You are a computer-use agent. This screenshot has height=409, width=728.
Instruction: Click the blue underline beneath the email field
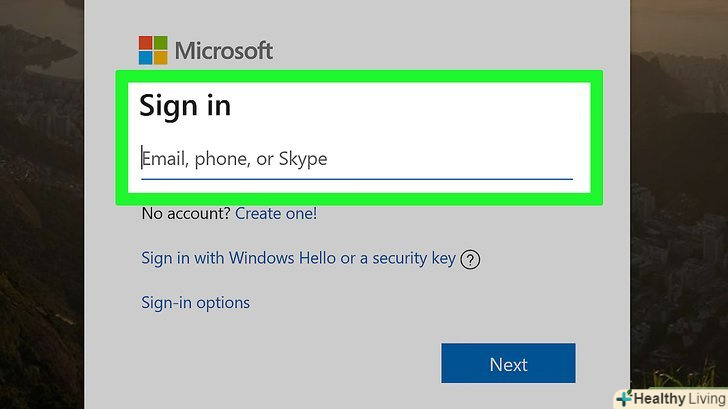(356, 179)
